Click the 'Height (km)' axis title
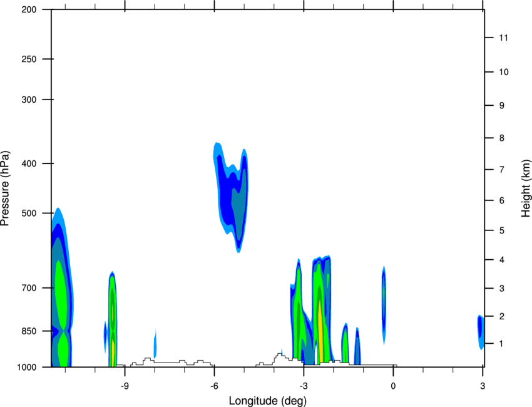Image resolution: width=532 pixels, height=407 pixels. coord(526,188)
